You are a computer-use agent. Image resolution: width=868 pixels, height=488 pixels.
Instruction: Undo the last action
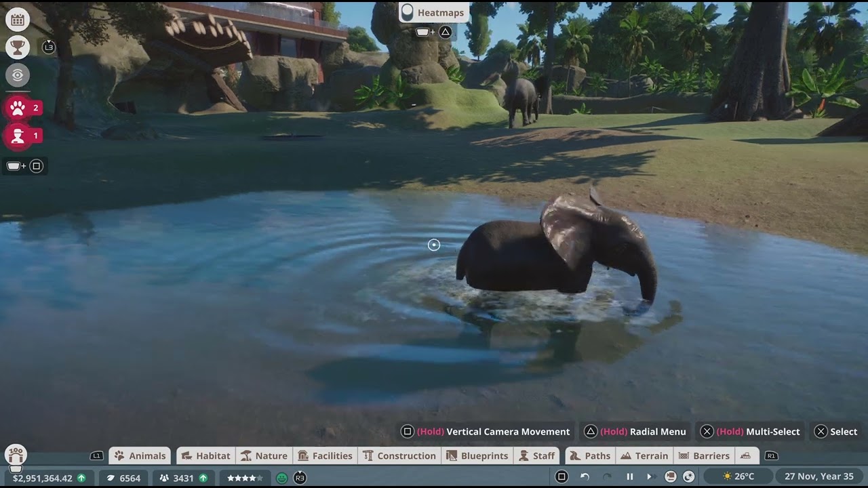[585, 476]
